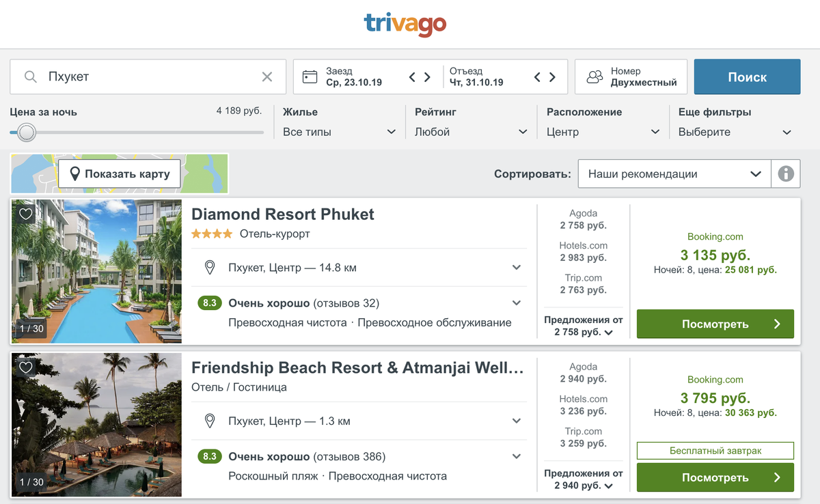Screen dimensions: 820x504
Task: Click the four-star rating of Diamond Resort
Action: click(212, 234)
